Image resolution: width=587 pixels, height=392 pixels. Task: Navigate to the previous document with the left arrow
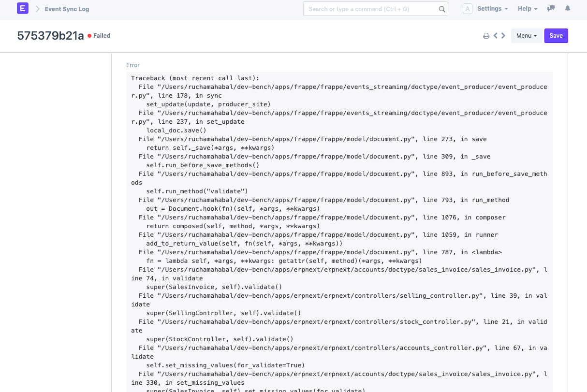click(x=495, y=35)
